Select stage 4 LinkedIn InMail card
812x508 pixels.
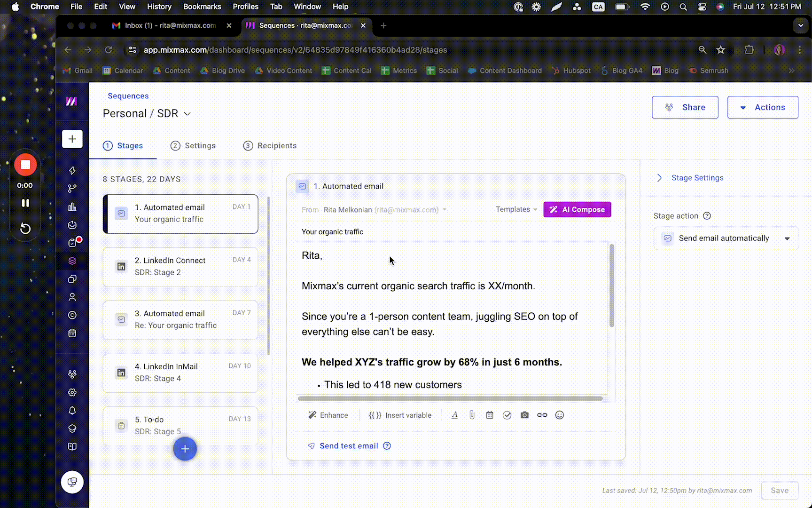pos(180,373)
